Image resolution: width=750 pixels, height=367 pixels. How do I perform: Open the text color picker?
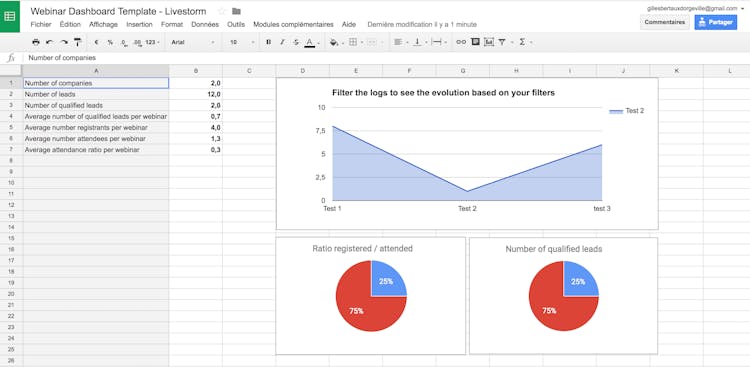point(311,43)
